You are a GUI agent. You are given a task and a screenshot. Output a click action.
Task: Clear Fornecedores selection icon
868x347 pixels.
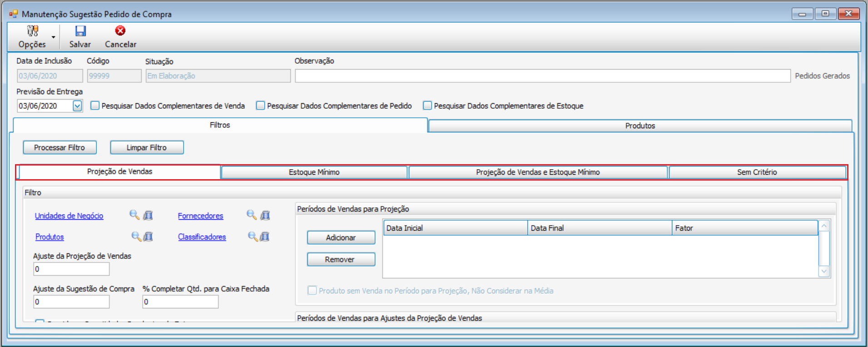coord(265,215)
